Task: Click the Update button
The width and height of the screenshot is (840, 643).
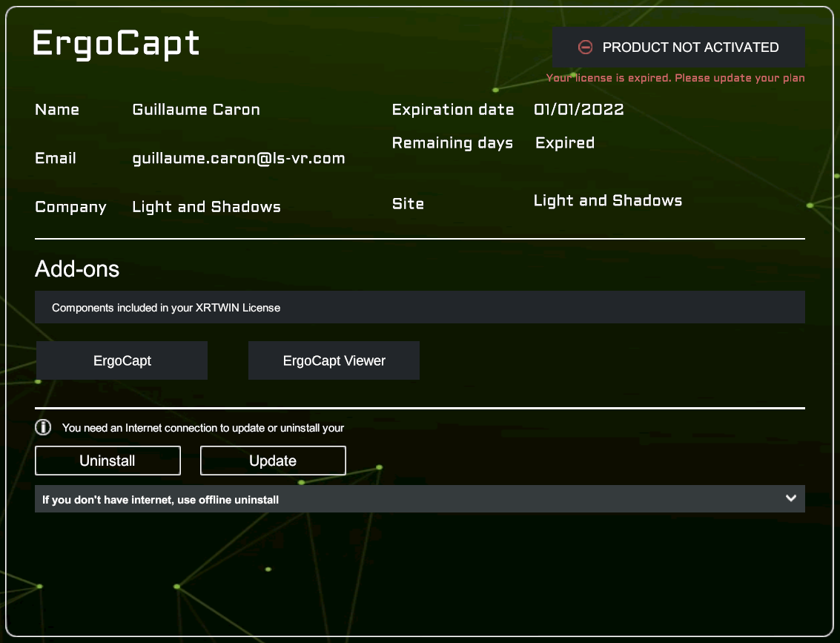Action: [x=273, y=461]
